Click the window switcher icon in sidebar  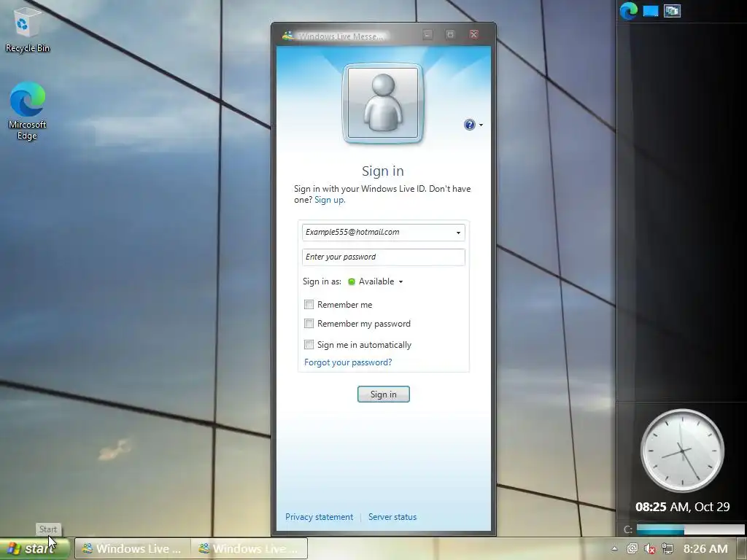672,11
